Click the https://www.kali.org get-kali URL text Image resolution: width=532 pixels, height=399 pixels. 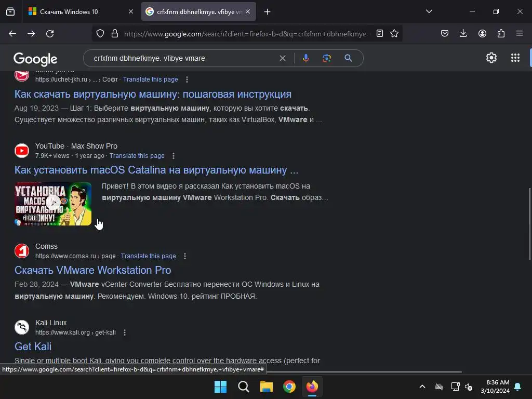(75, 332)
